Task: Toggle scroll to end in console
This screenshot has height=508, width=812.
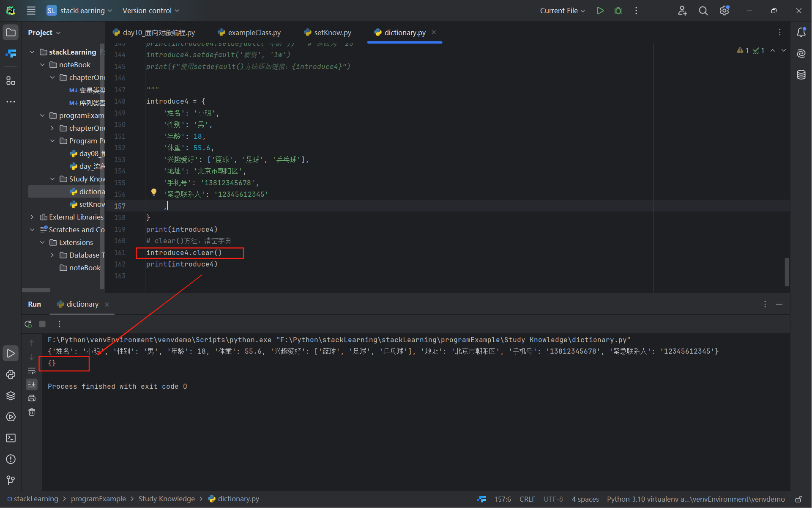Action: pyautogui.click(x=32, y=384)
